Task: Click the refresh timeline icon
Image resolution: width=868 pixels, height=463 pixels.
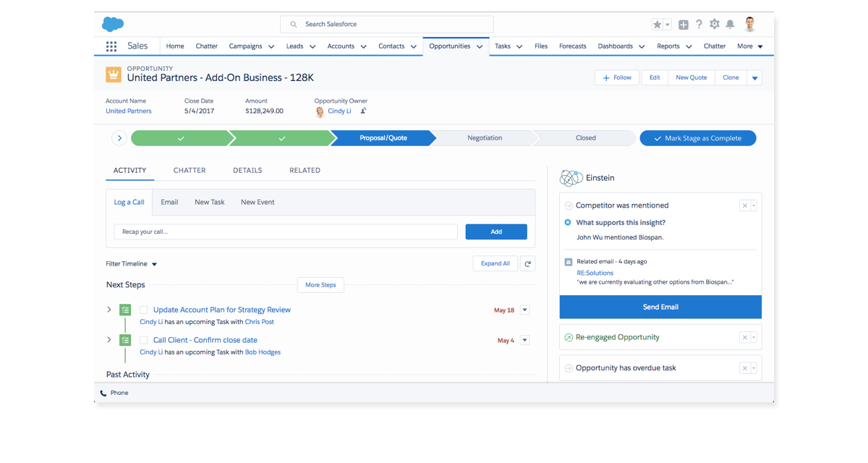Action: (527, 264)
